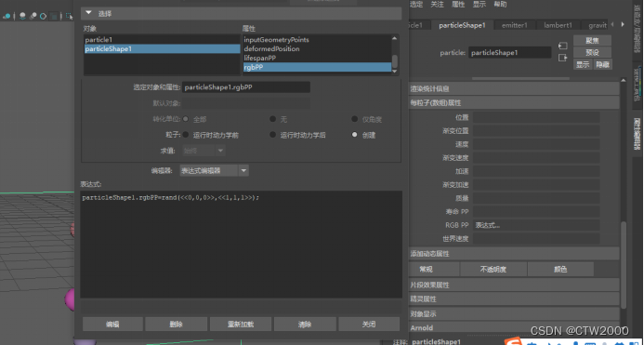
Task: Expand the 精灵属性 section
Action: coord(514,299)
